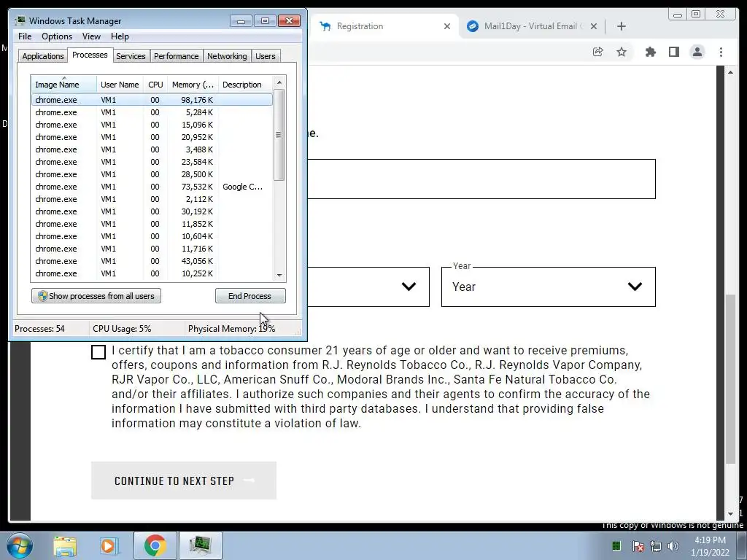Select chrome.exe row using 98,176 K
Screen dimensions: 747x560
(x=152, y=99)
